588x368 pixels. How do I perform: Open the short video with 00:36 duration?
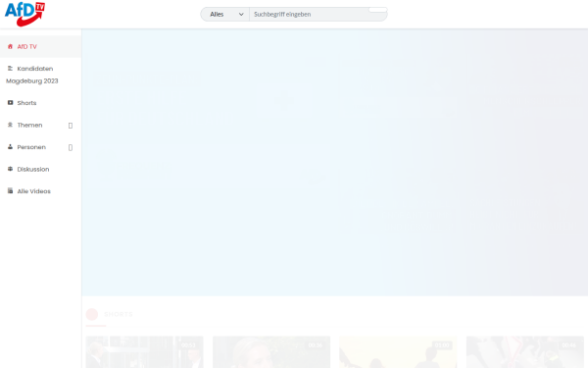pos(271,352)
